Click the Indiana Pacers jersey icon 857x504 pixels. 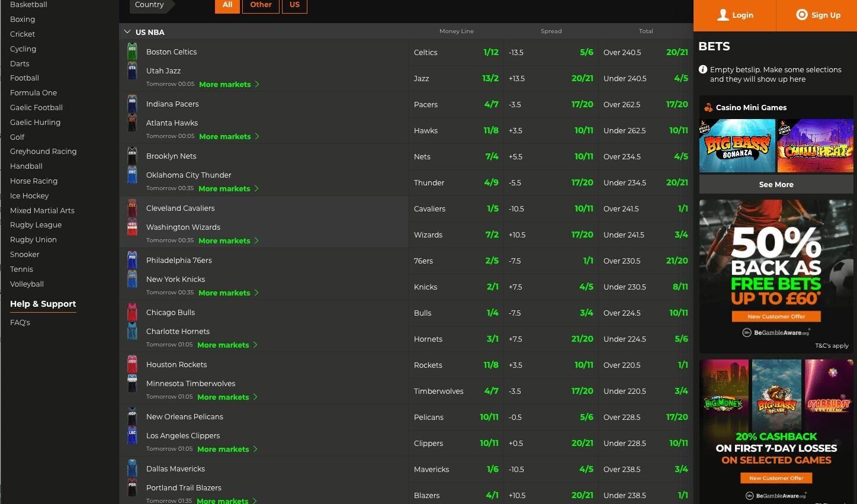click(132, 104)
